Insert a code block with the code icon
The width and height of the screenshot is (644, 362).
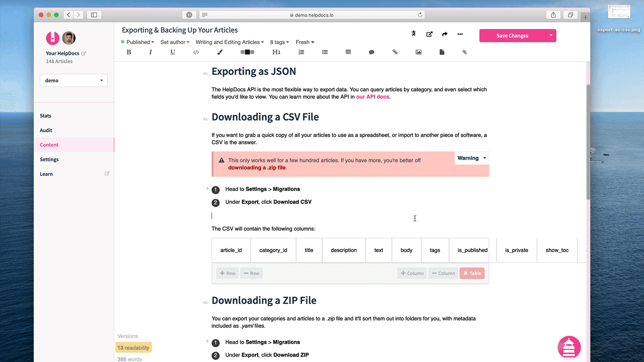(196, 52)
